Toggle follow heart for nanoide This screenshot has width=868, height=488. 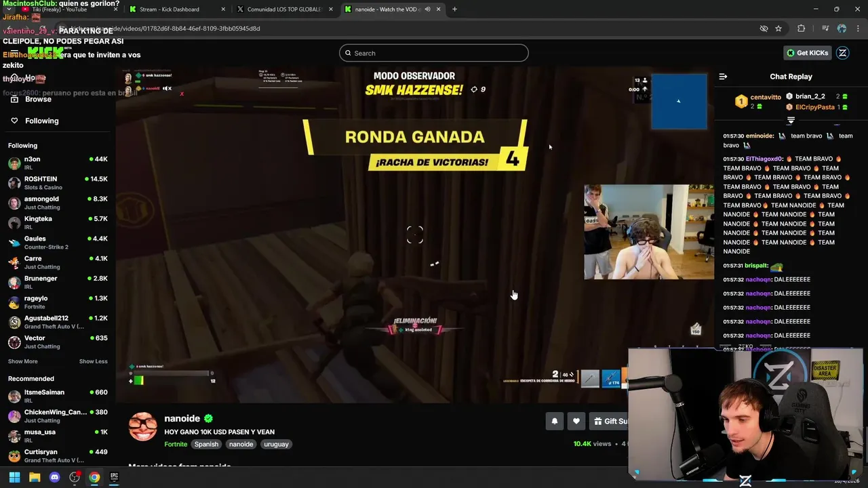click(x=576, y=421)
